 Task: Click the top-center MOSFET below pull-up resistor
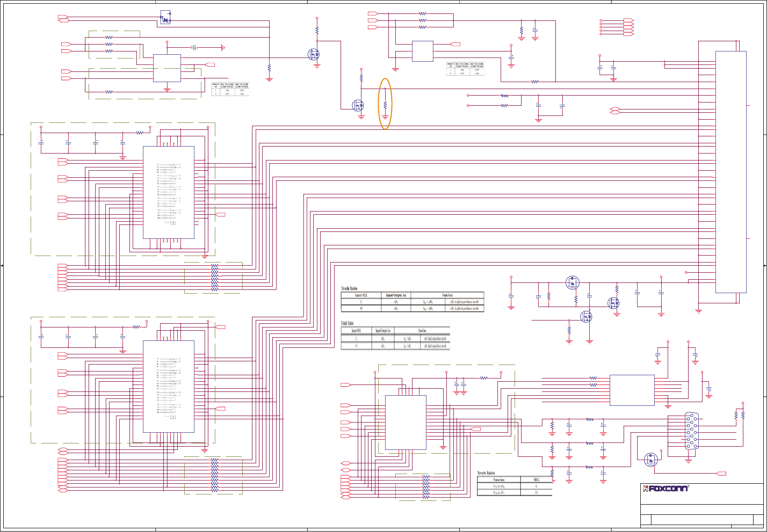click(x=314, y=54)
